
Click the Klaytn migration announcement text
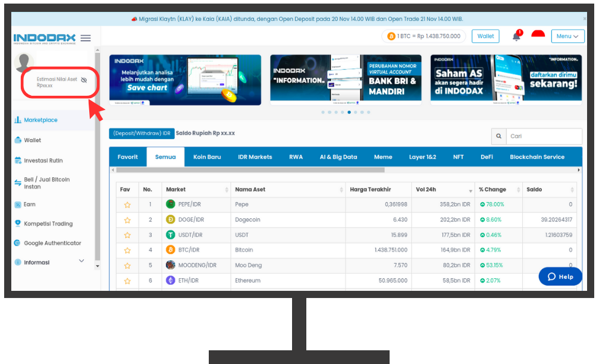click(300, 19)
